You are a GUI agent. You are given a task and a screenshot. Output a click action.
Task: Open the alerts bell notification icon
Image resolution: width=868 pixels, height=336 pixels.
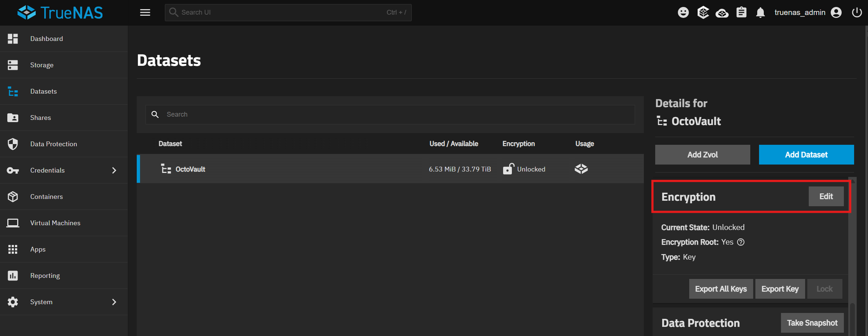760,13
